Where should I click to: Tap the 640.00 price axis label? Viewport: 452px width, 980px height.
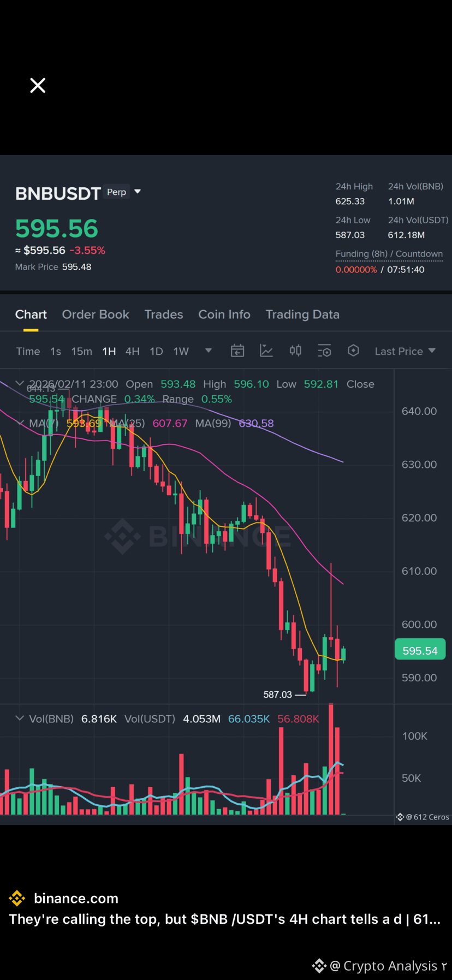point(419,411)
